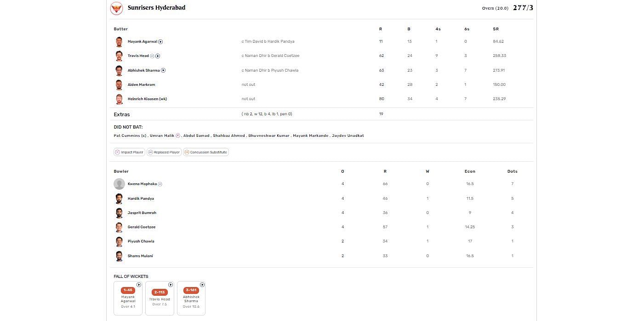
Task: Click the Concussion Substitute legend chip
Action: pos(206,152)
